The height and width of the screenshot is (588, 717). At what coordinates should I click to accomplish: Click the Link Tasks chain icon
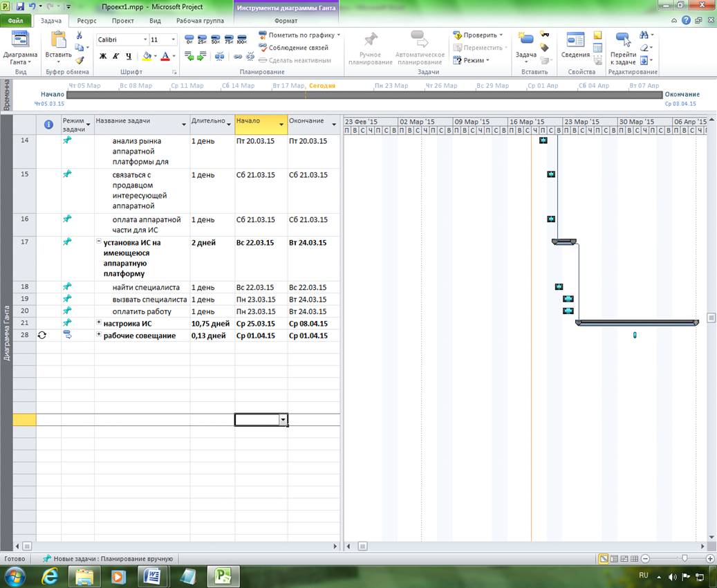[237, 57]
